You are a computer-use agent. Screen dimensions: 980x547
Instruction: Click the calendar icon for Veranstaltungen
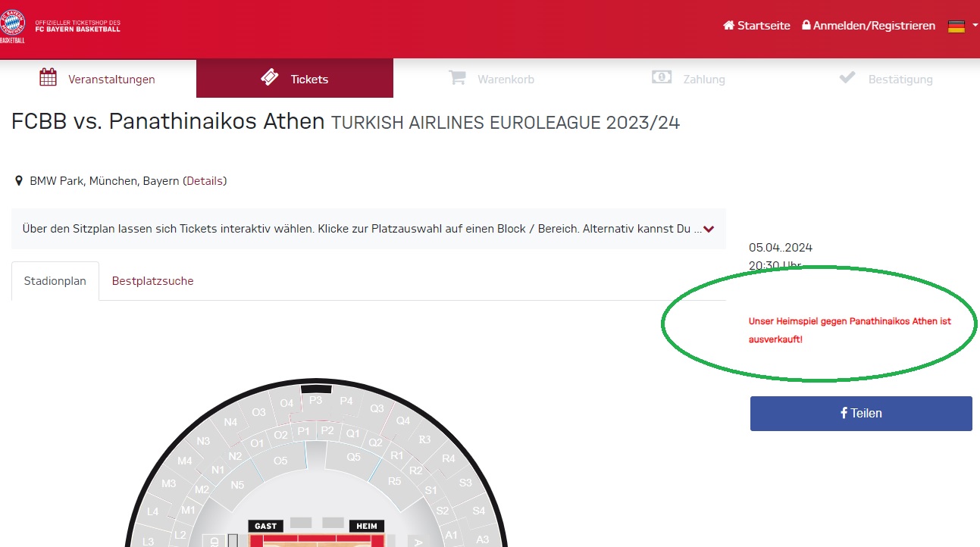click(49, 77)
